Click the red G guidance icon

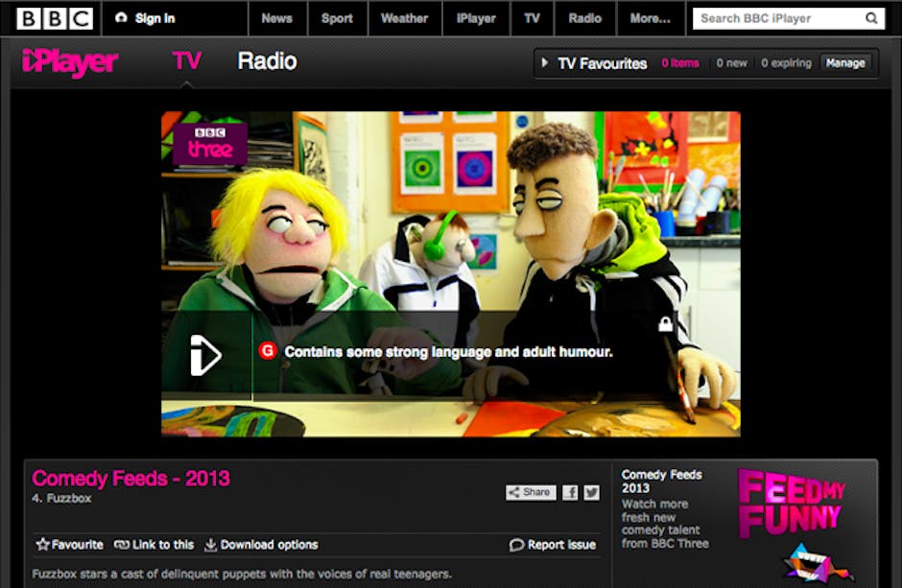click(268, 352)
